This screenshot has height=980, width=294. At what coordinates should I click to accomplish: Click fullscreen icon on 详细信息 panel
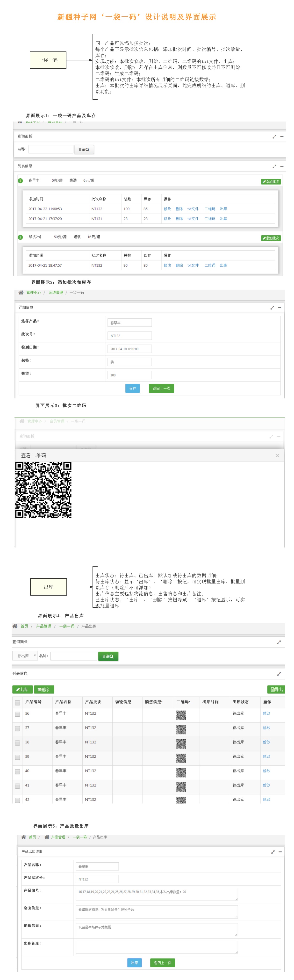pos(272,307)
